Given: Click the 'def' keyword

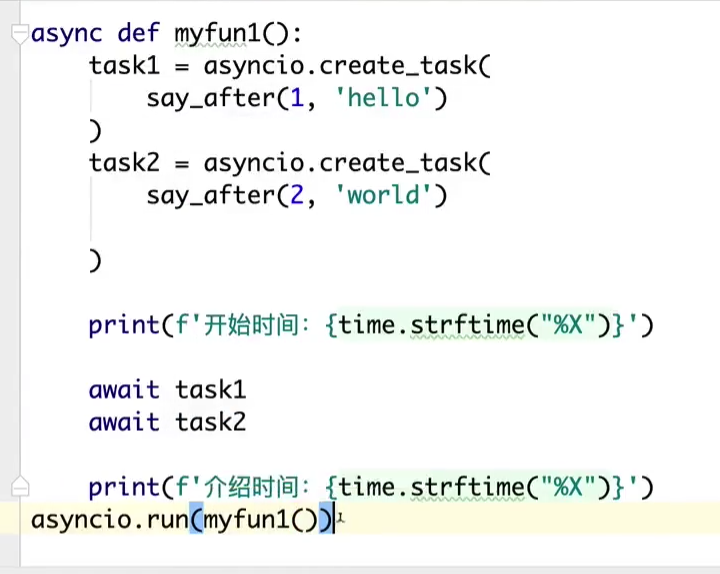Looking at the screenshot, I should click(x=138, y=33).
